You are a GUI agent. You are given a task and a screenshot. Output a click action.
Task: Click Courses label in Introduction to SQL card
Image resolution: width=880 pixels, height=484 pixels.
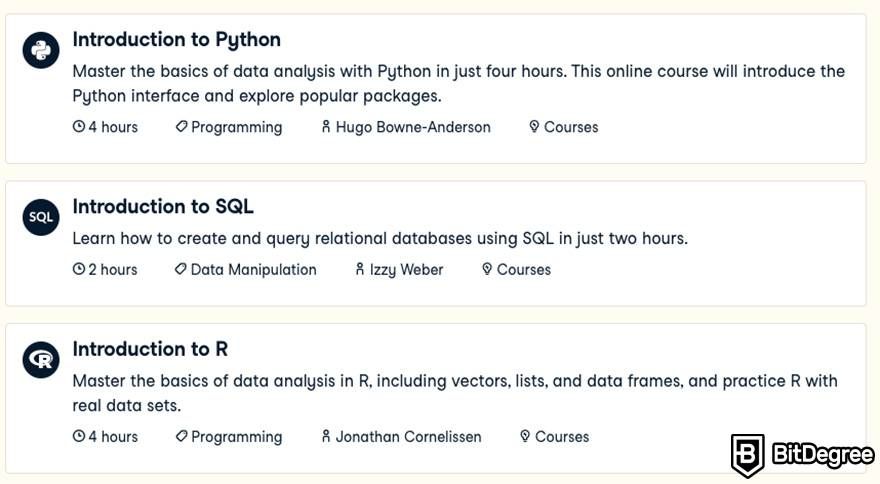[524, 270]
